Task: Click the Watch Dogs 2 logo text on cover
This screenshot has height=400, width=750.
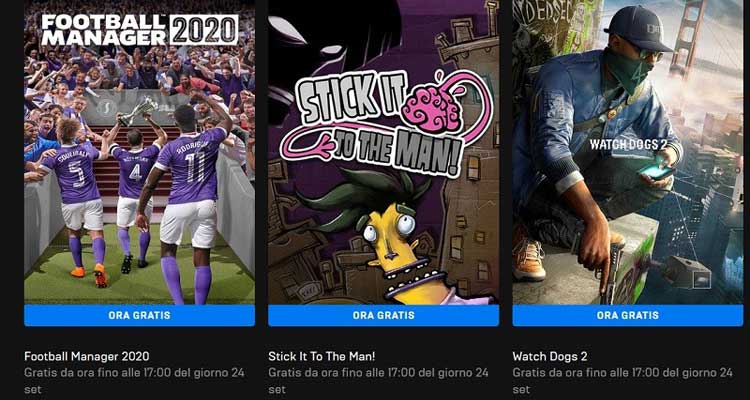Action: [628, 144]
